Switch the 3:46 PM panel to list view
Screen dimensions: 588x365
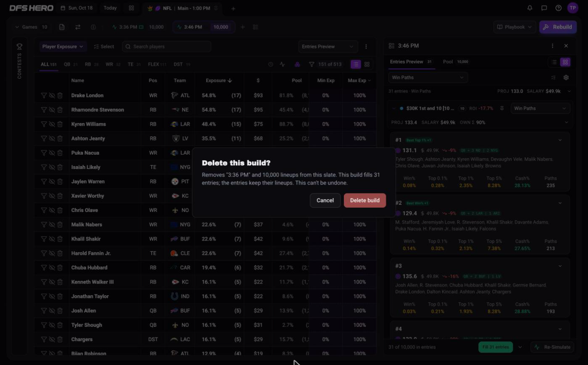(x=554, y=62)
